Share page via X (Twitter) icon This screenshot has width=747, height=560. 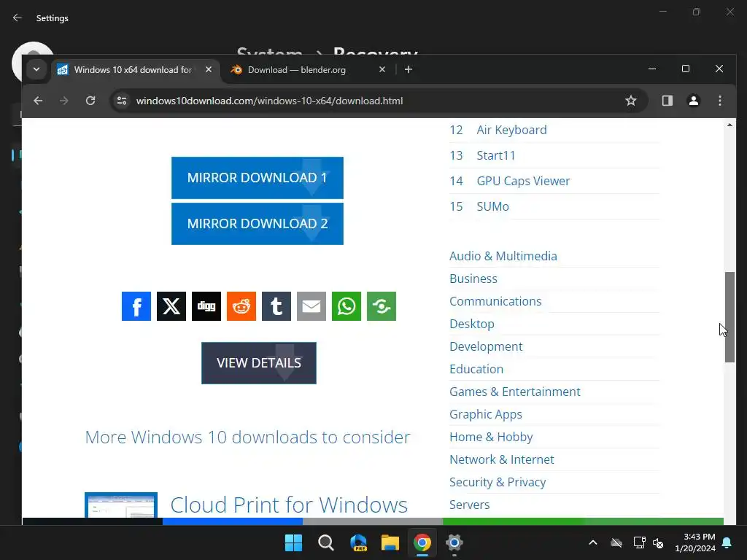(x=171, y=306)
